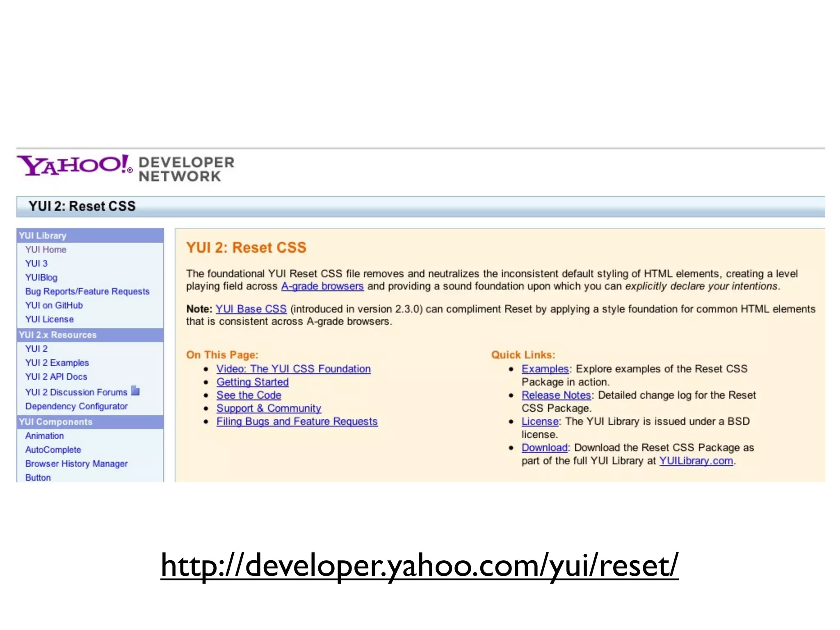840x630 pixels.
Task: Open Bug Reports/Feature Requests link
Action: pyautogui.click(x=87, y=291)
